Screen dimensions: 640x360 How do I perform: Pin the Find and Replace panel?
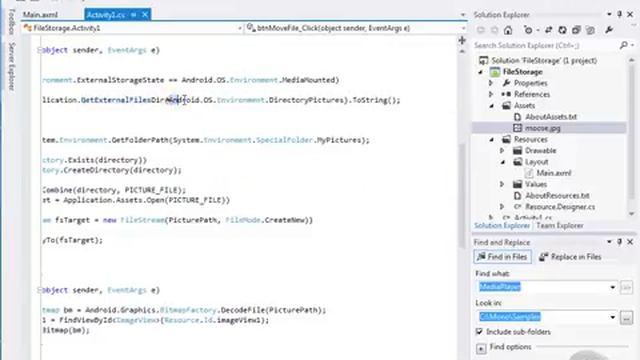coord(620,242)
